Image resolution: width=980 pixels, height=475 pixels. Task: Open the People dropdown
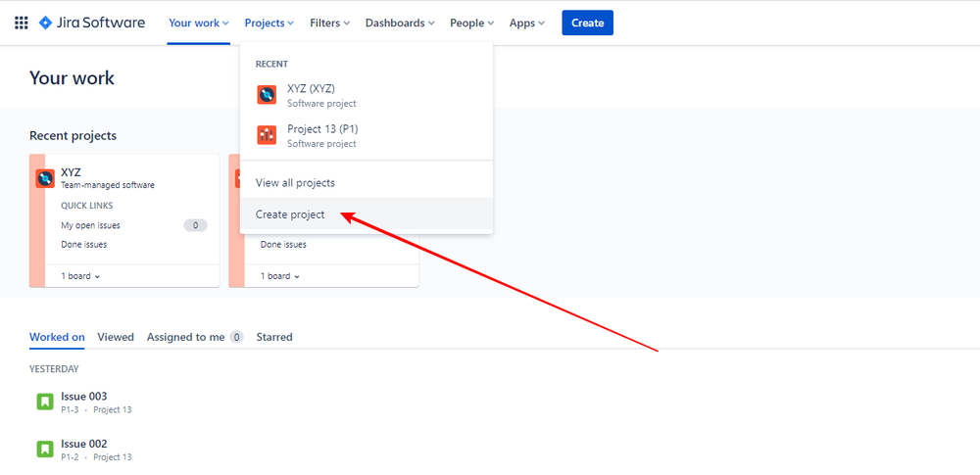472,24
